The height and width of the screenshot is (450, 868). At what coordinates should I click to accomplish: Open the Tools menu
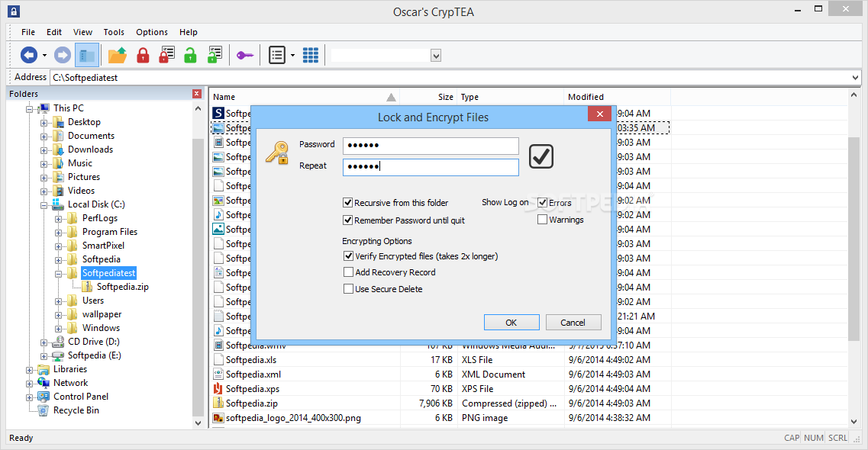pos(114,32)
